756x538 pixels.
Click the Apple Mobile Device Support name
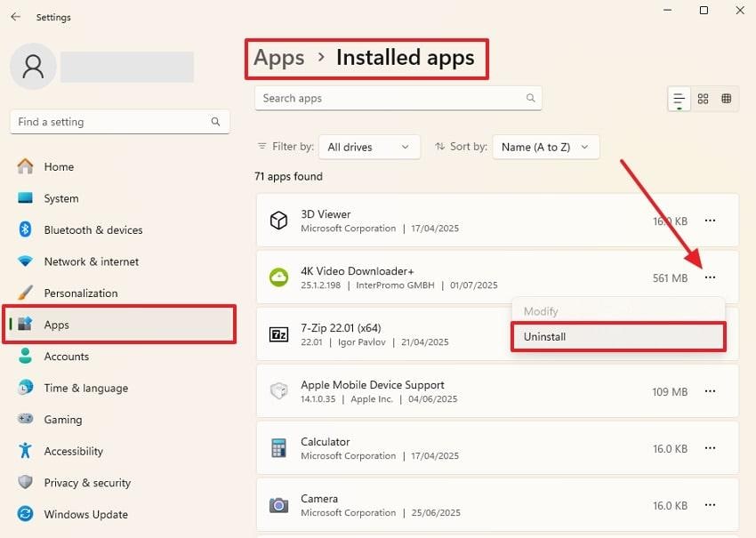pos(372,385)
